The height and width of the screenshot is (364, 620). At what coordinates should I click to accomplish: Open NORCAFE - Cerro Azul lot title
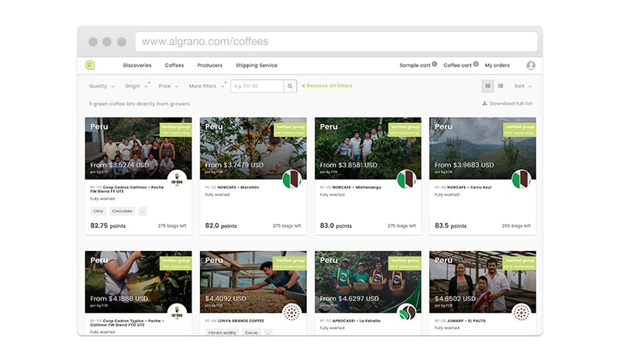463,187
